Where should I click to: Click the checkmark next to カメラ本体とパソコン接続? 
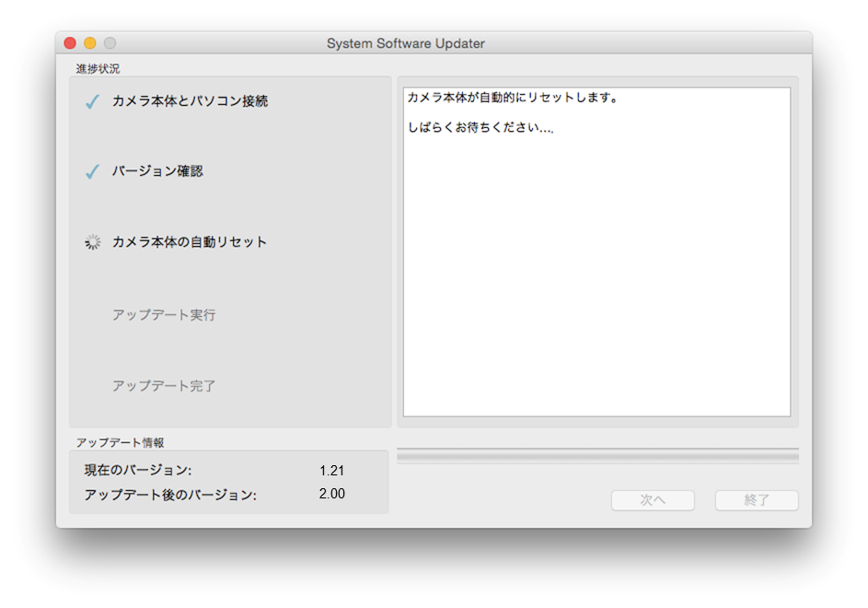tap(92, 102)
